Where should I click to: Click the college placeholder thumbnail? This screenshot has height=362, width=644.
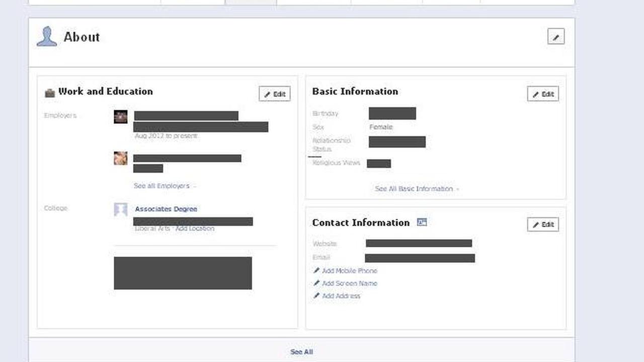pos(120,210)
